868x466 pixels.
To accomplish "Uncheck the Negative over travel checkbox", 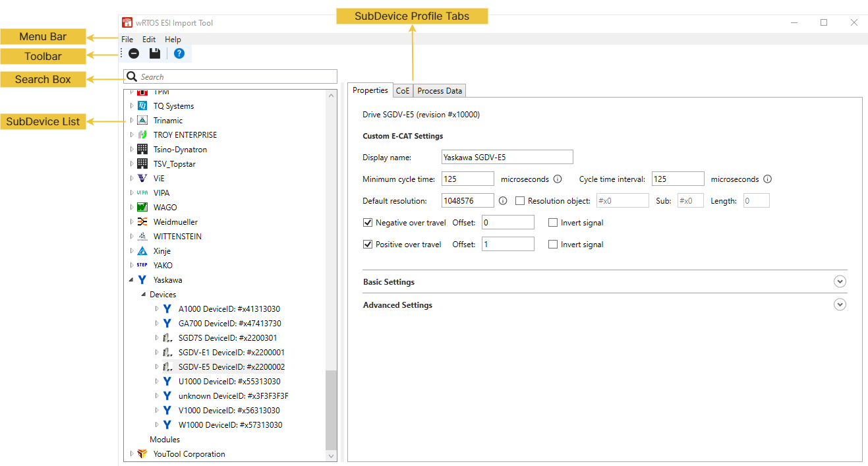I will [x=368, y=223].
